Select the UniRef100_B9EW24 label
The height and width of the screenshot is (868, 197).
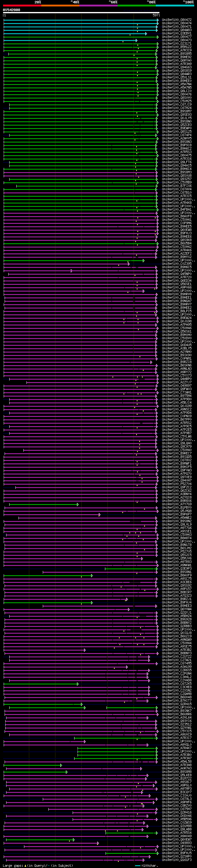[177, 318]
